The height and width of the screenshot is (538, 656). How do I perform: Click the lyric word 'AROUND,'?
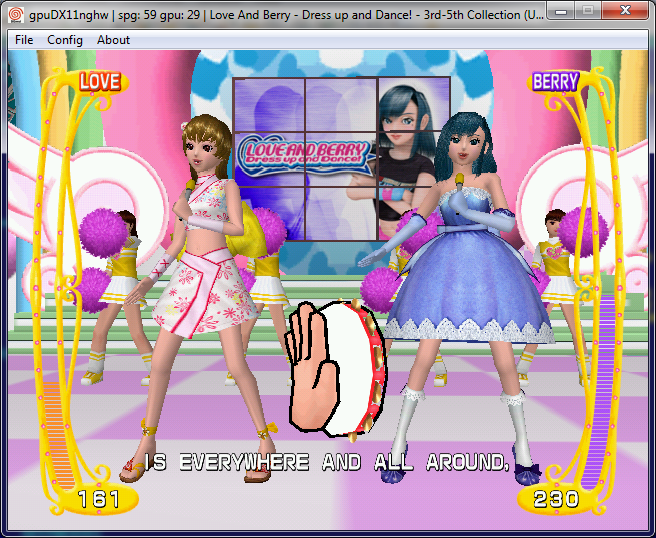coord(467,462)
